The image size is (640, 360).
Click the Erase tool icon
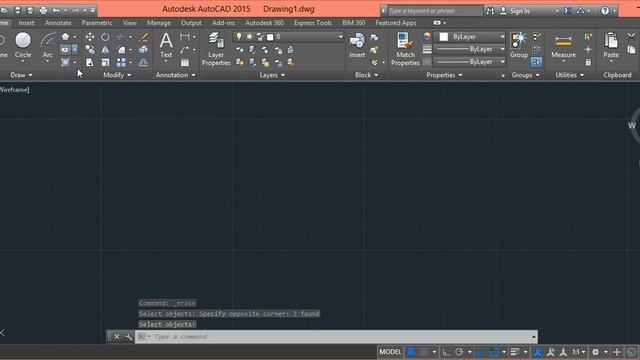pos(144,37)
